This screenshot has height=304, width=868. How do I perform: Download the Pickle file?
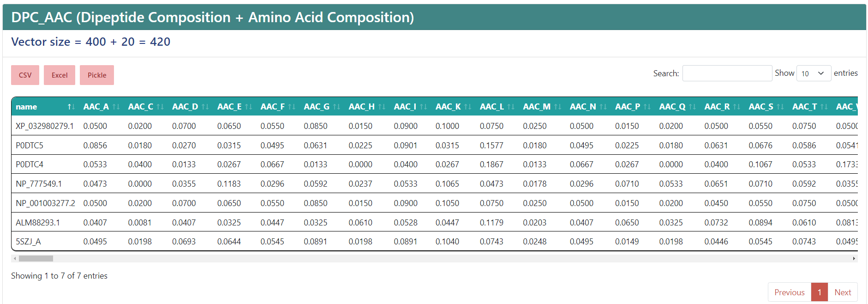[97, 75]
